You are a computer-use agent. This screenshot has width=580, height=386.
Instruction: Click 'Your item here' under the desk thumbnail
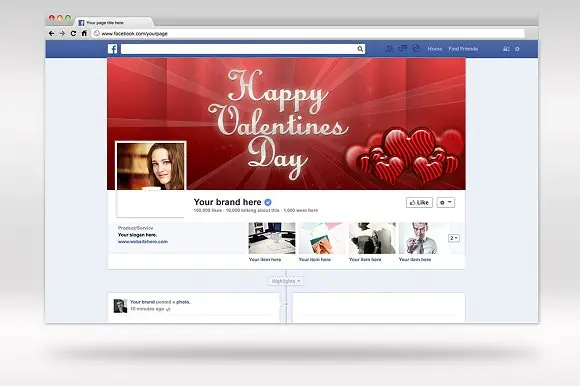[x=265, y=260]
